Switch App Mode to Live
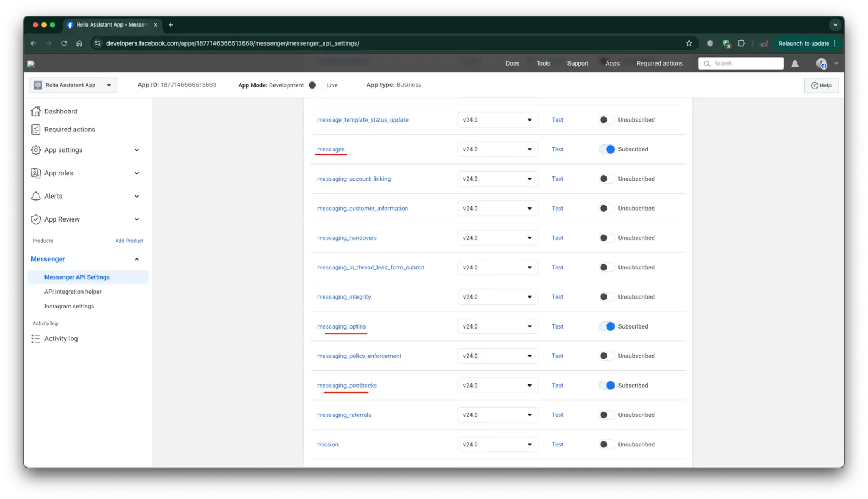 tap(312, 85)
